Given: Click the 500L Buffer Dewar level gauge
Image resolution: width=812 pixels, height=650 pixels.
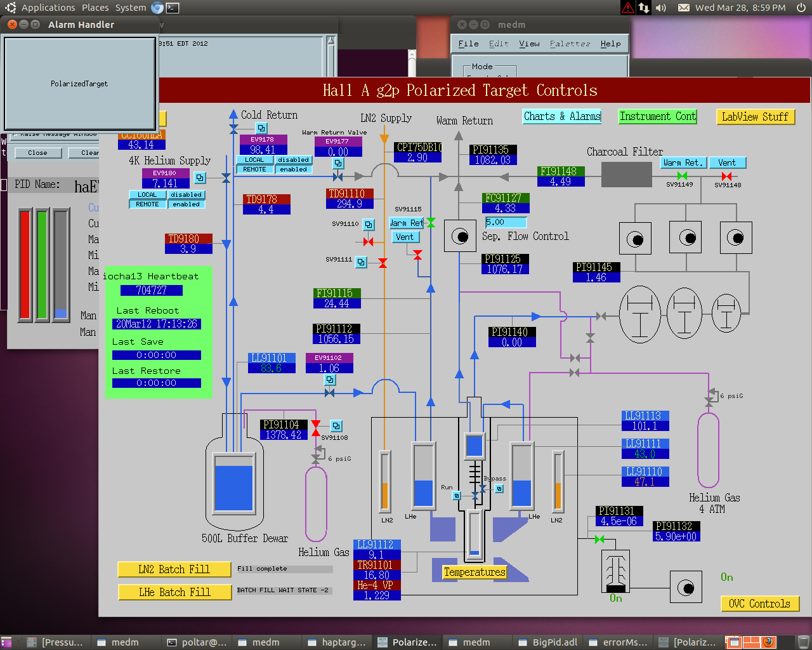Looking at the screenshot, I should click(233, 482).
